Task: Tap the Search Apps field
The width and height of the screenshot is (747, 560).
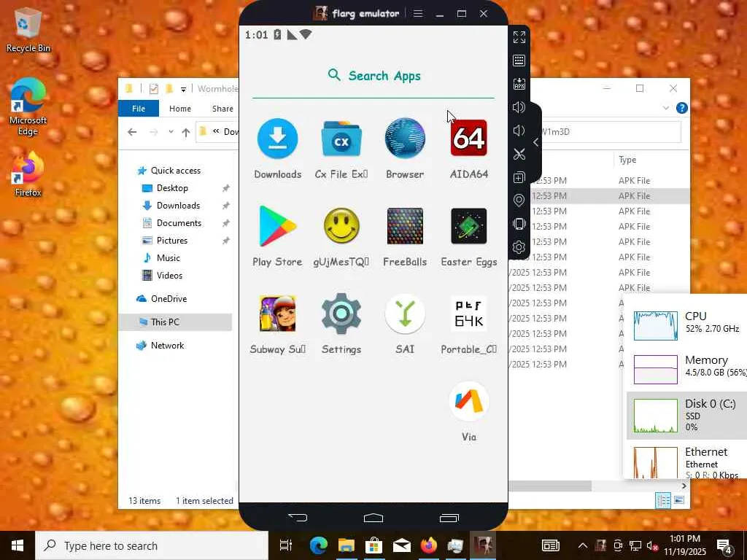Action: (x=373, y=76)
